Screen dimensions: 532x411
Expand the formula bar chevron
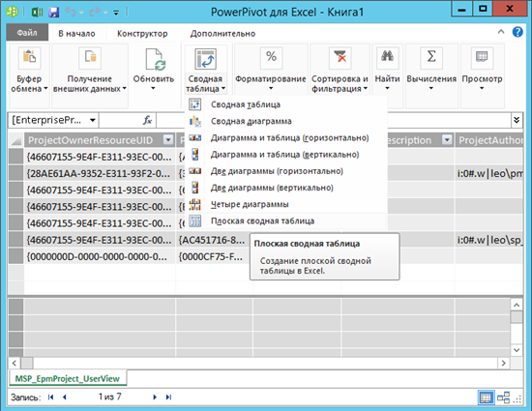[517, 120]
